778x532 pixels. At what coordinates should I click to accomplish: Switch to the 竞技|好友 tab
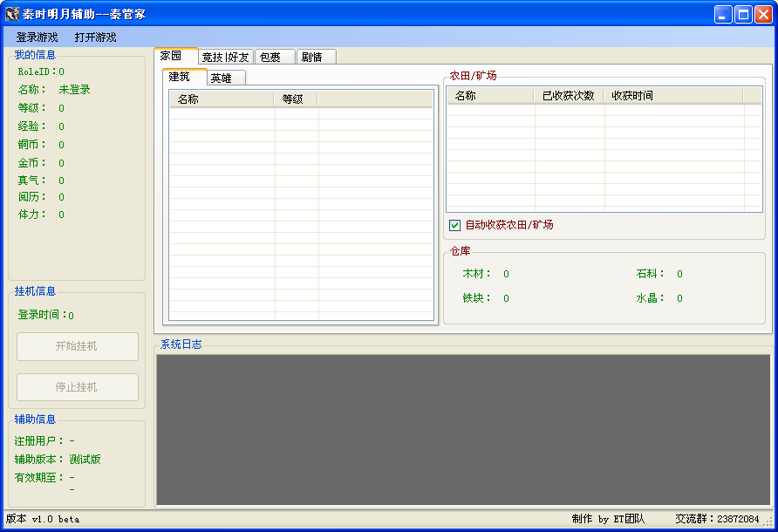(x=226, y=57)
